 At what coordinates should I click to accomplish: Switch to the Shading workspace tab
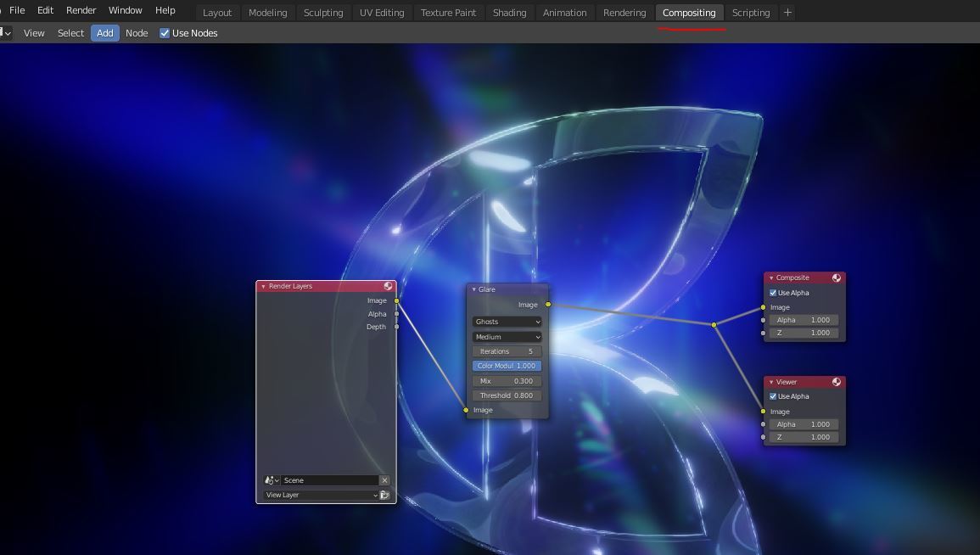[509, 13]
